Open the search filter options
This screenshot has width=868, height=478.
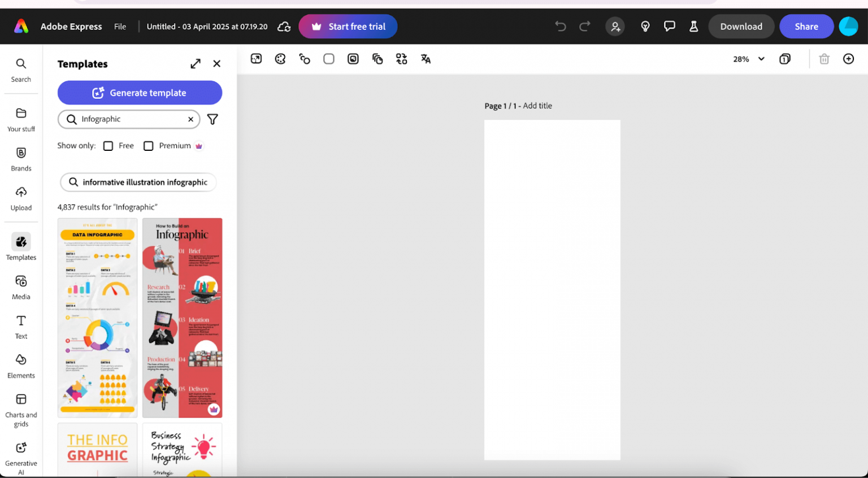(x=212, y=119)
